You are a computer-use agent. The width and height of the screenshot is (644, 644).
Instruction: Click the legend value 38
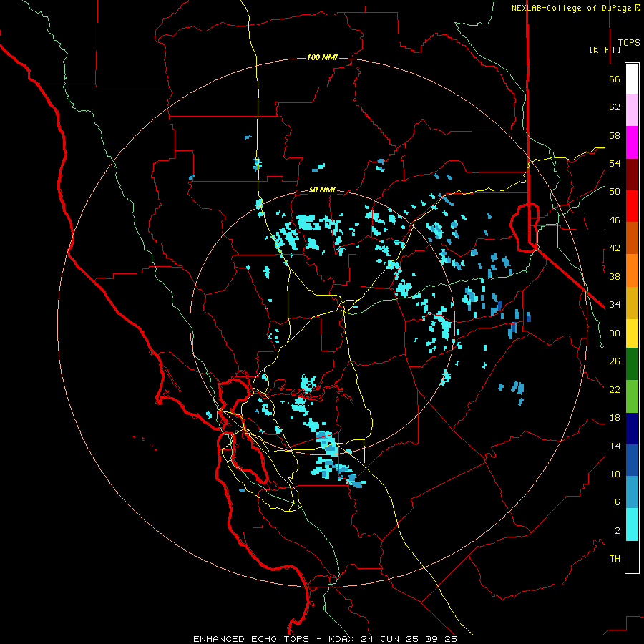(615, 276)
